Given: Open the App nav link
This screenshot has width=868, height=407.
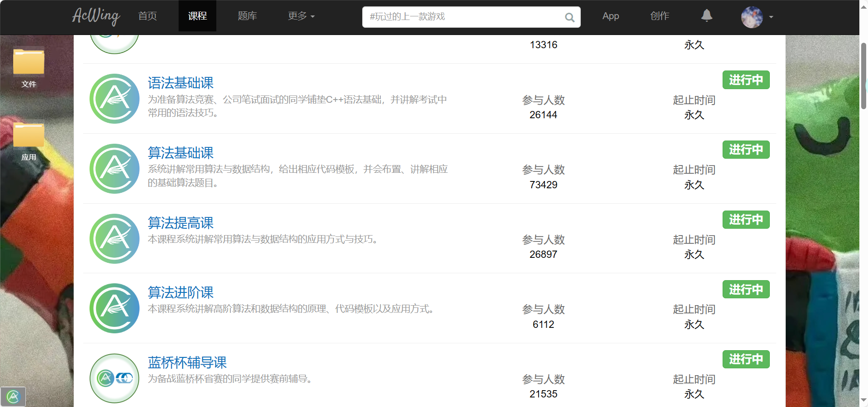Looking at the screenshot, I should [611, 16].
